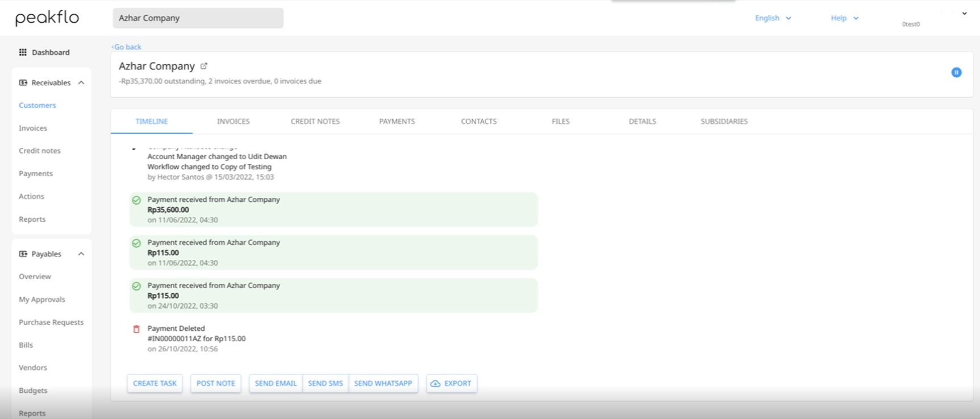Image resolution: width=980 pixels, height=419 pixels.
Task: Click the Send WhatsApp button
Action: [383, 384]
